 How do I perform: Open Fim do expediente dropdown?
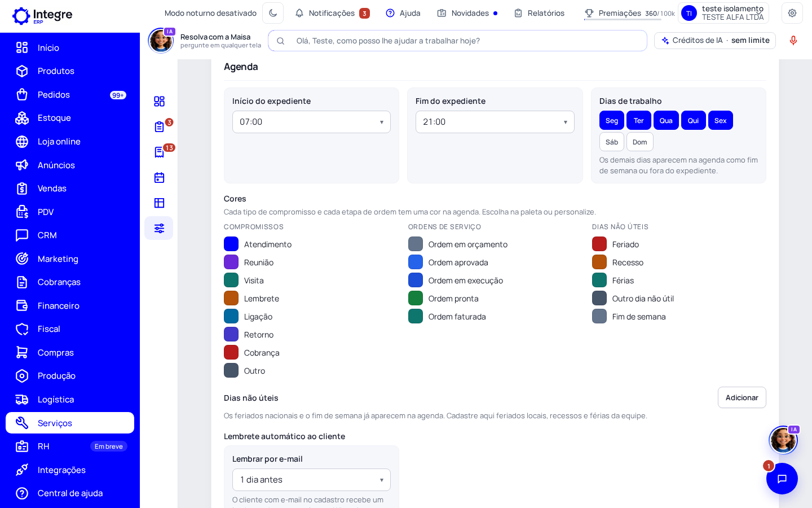[495, 122]
